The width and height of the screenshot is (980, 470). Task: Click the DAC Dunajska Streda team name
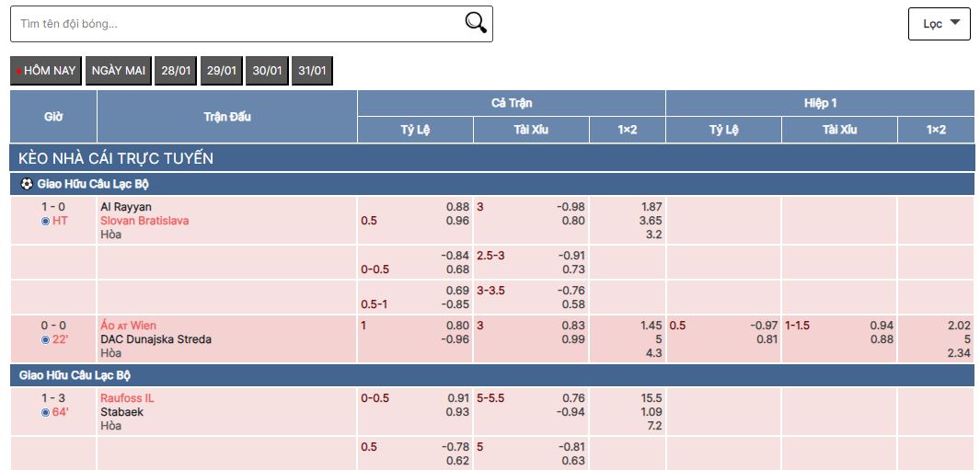click(156, 339)
